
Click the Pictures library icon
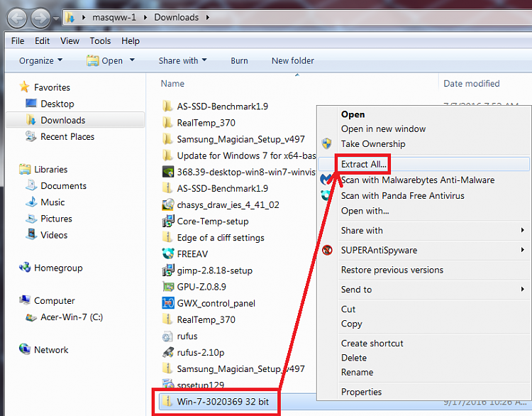pos(31,219)
